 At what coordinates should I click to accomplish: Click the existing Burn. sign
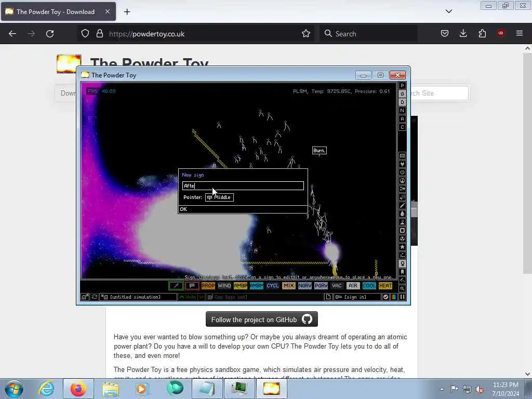click(x=320, y=150)
